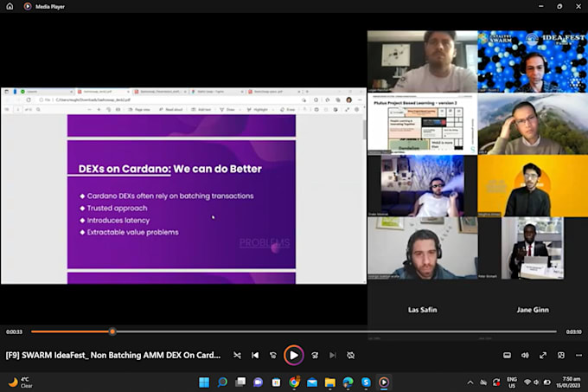
Task: Open the weather widget showing 4°C Clear
Action: (21, 382)
